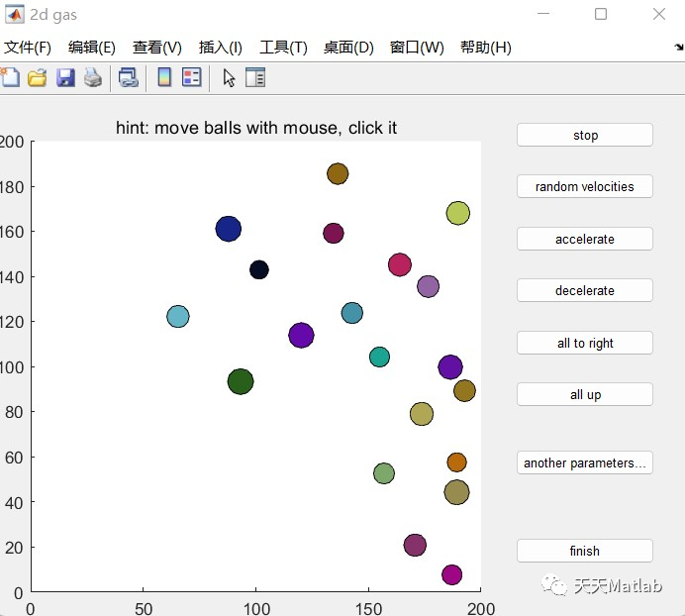Screen dimensions: 685x616
Task: Print figure using the printer icon
Action: pos(93,78)
